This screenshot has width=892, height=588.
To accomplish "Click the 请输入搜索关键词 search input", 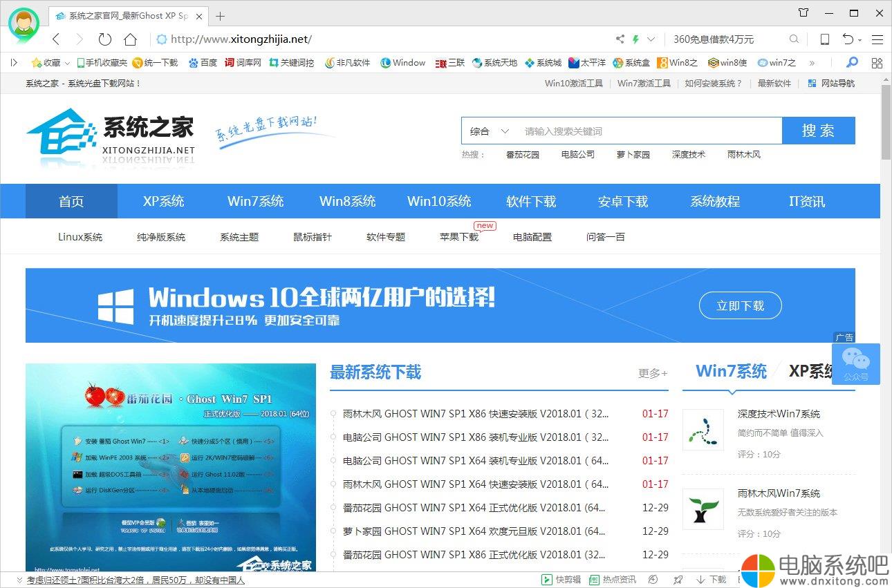I will coord(649,131).
